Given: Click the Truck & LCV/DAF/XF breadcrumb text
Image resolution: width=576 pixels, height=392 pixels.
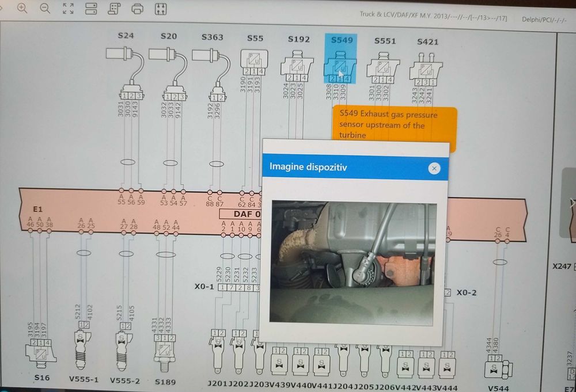Looking at the screenshot, I should [x=433, y=16].
